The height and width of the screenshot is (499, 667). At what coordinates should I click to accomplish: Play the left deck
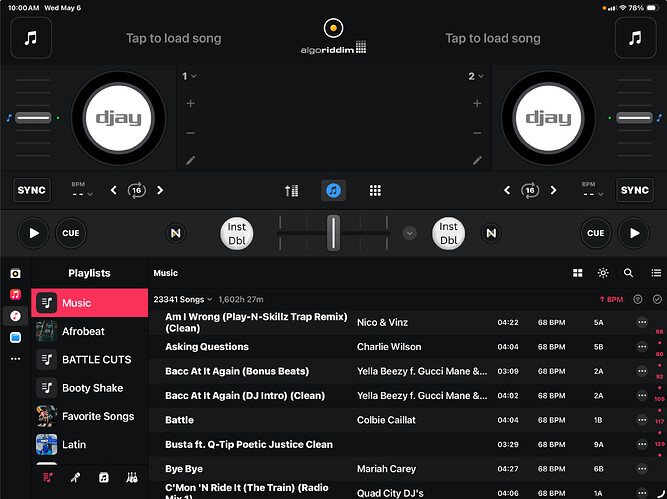(34, 233)
